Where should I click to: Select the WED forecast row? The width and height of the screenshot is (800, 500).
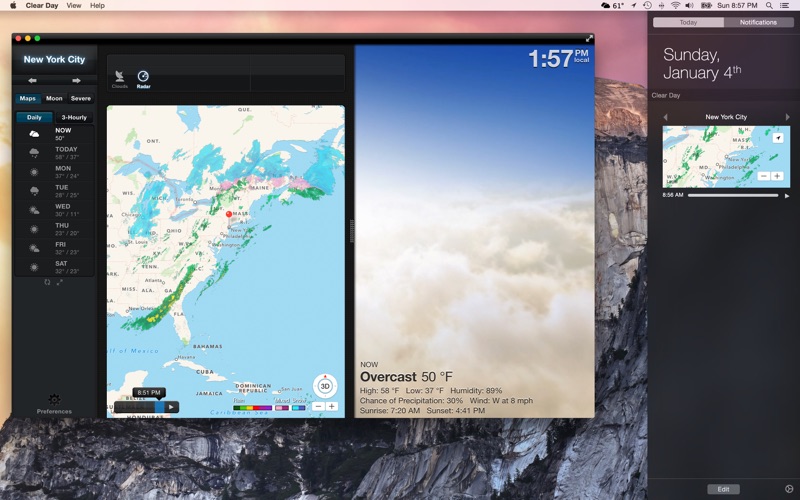(x=54, y=210)
